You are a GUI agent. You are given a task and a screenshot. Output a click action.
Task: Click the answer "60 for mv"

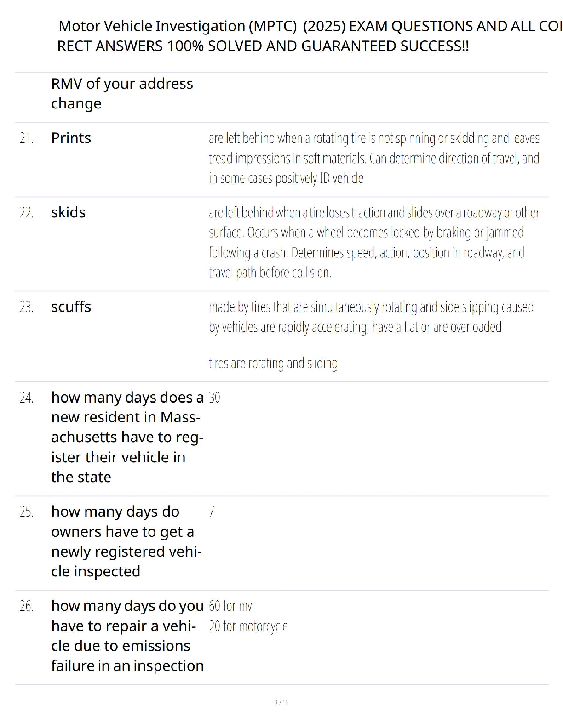(x=230, y=606)
